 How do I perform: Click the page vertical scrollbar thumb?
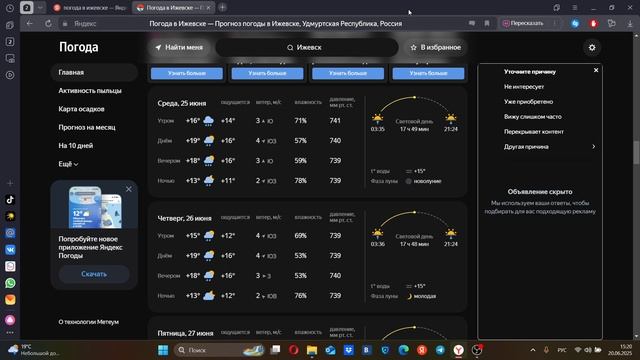pos(636,153)
